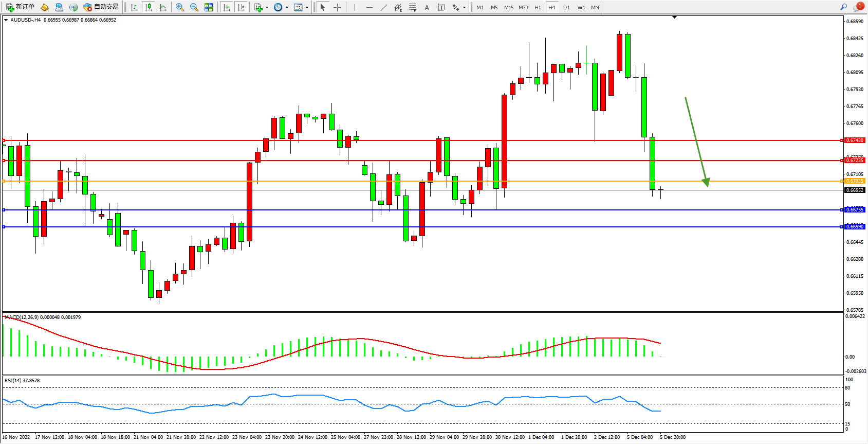
Task: Switch to the D1 timeframe
Action: click(566, 7)
